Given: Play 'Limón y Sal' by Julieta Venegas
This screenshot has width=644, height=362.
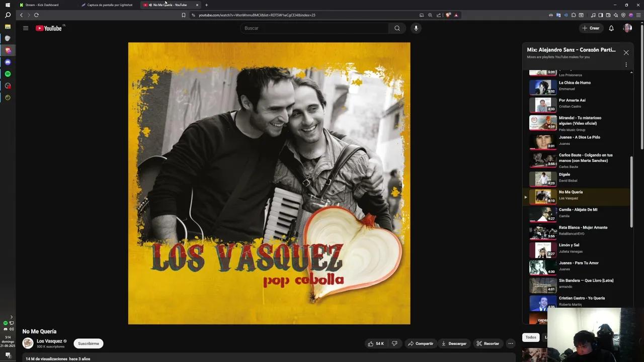Looking at the screenshot, I should [576, 249].
